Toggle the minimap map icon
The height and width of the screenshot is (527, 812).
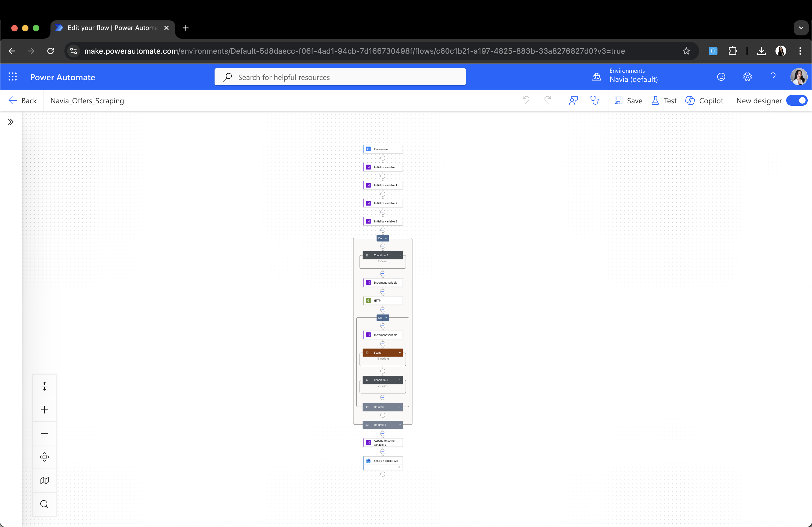coord(44,481)
